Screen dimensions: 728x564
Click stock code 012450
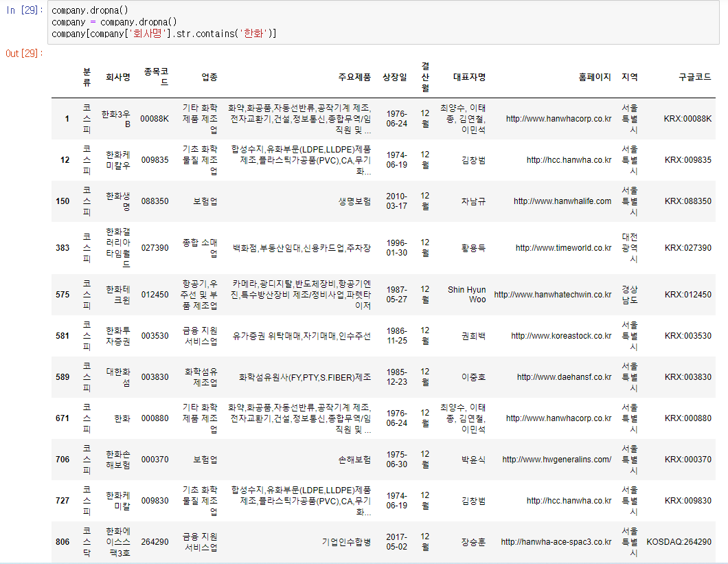pos(155,295)
